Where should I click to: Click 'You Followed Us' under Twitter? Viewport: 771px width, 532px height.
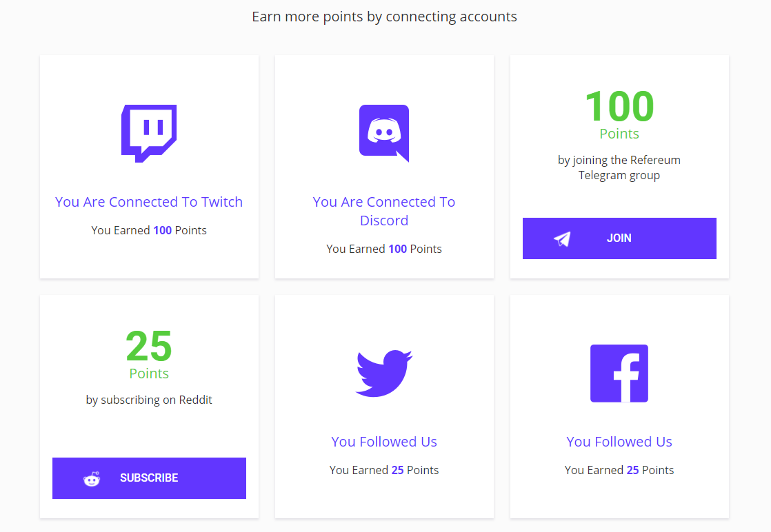tap(384, 442)
